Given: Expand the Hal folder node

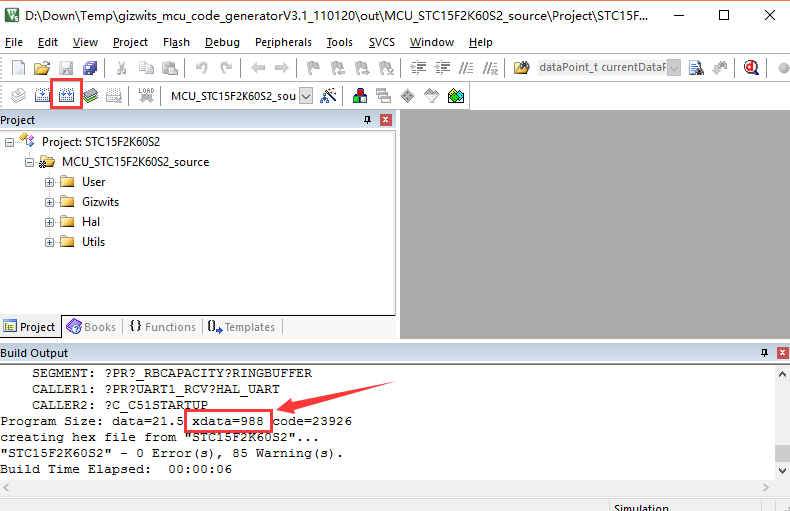Looking at the screenshot, I should point(50,222).
